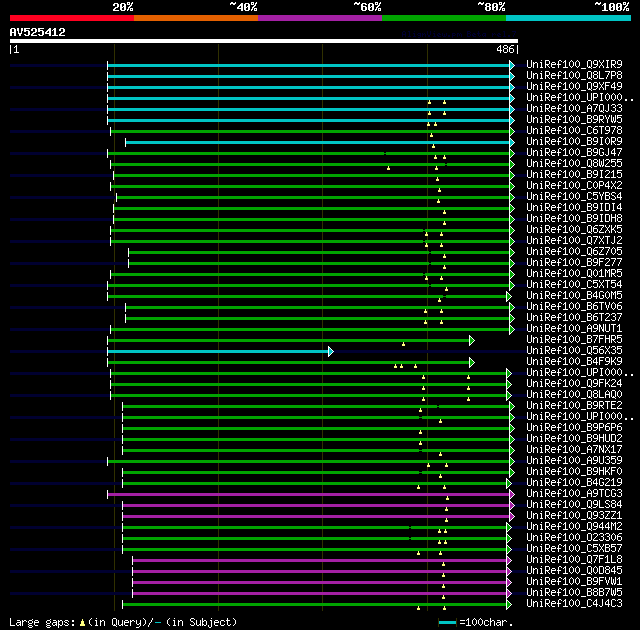
Task: Open the UniRef100_A7QJ33 entry
Action: [x=574, y=109]
